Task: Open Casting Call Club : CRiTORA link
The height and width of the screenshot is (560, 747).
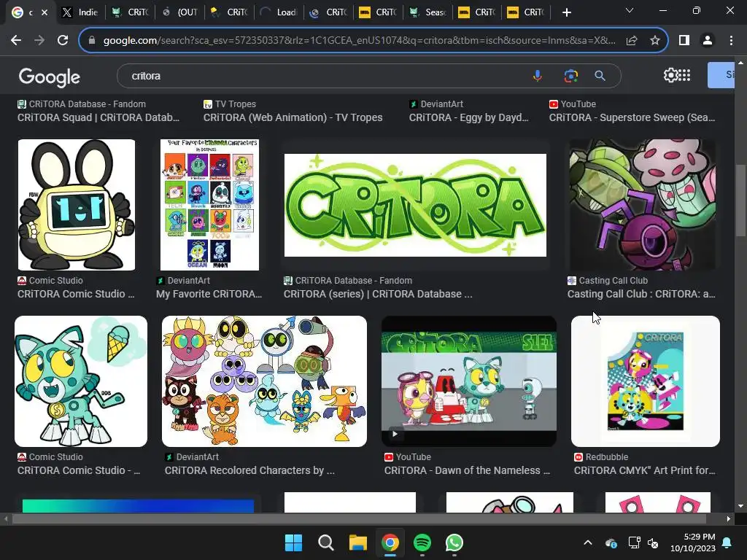Action: point(641,295)
